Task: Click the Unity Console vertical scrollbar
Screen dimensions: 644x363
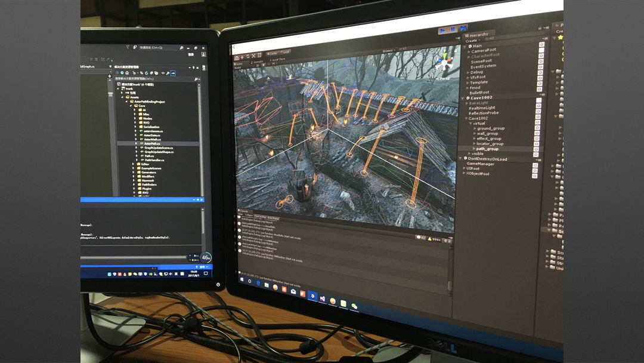Action: coord(450,266)
